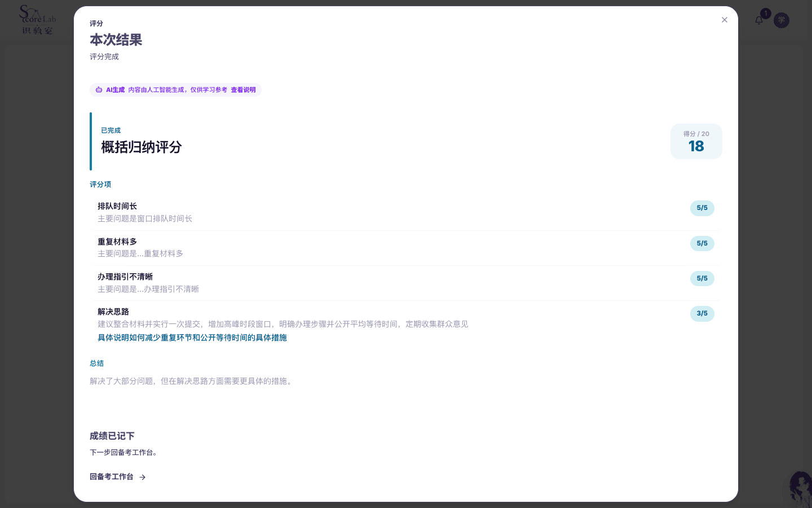Viewport: 812px width, 508px height.
Task: Go back via 回备考工作台 link
Action: [x=118, y=477]
